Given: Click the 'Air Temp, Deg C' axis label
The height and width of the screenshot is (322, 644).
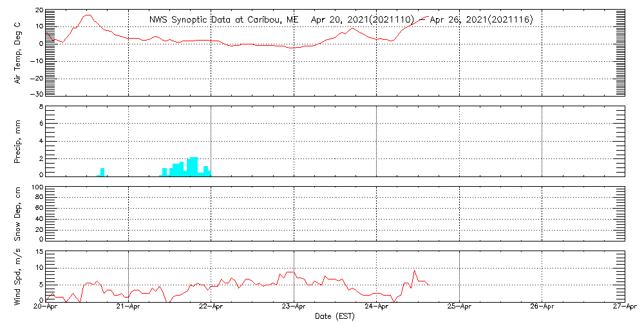Looking at the screenshot, I should [18, 53].
